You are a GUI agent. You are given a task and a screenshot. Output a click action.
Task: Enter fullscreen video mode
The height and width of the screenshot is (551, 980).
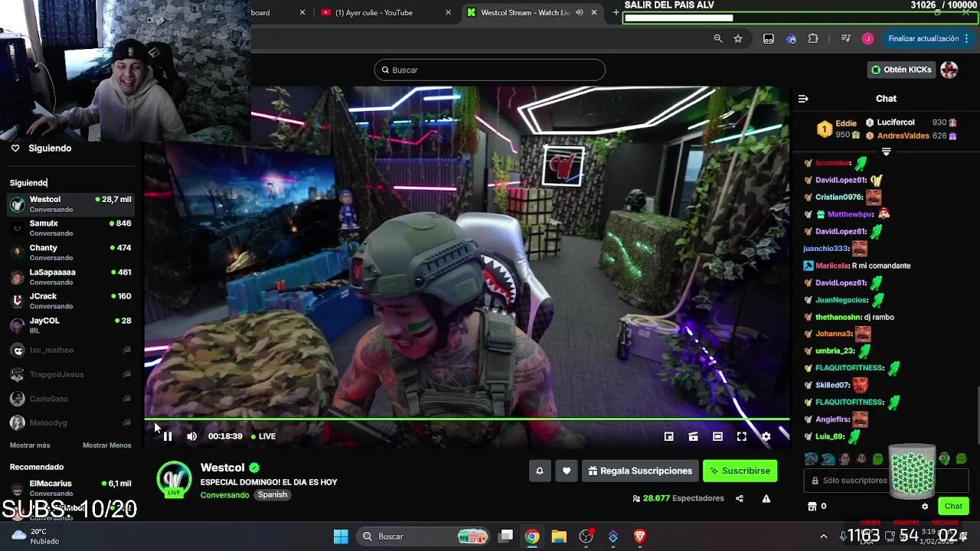(x=741, y=436)
